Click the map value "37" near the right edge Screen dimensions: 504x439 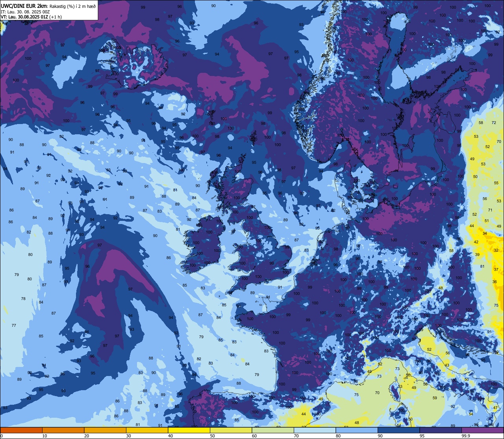click(496, 270)
